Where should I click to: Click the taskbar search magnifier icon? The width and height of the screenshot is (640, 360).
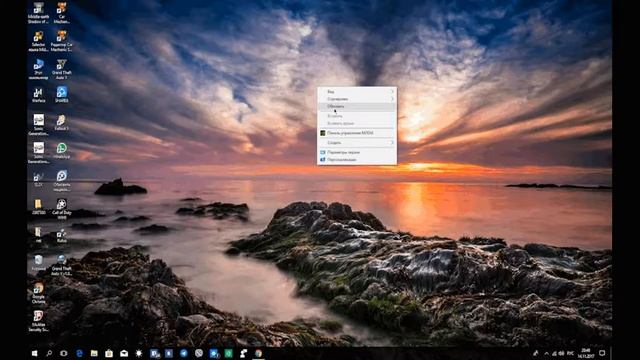tap(49, 353)
